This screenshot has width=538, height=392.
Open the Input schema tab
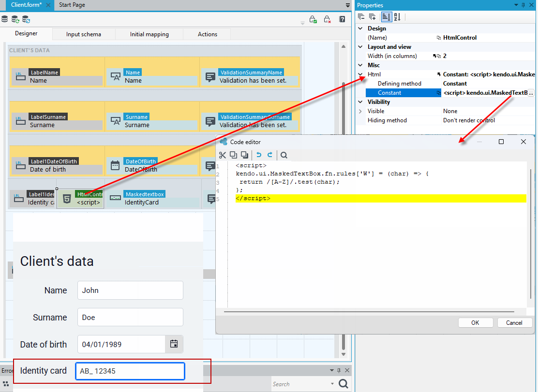tap(84, 34)
